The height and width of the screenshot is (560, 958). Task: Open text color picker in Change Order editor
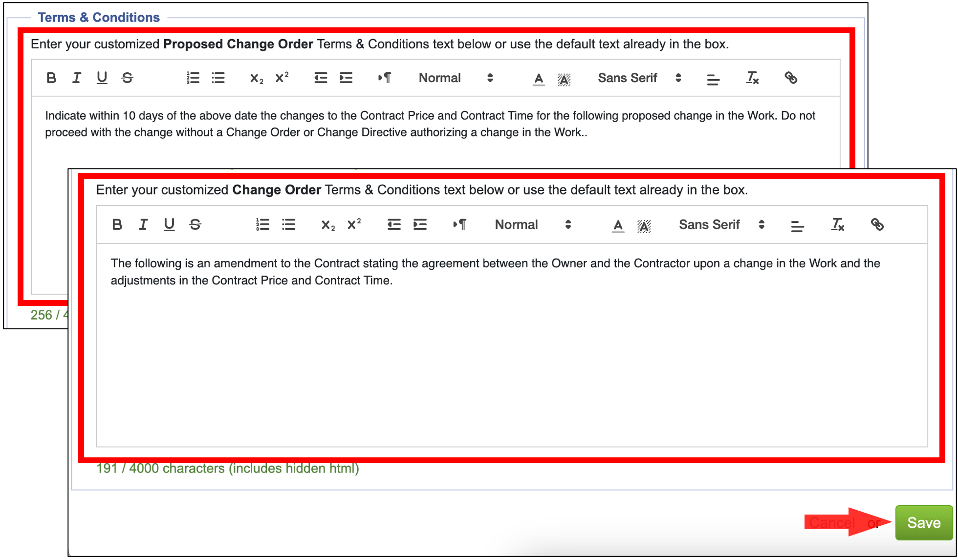[618, 225]
